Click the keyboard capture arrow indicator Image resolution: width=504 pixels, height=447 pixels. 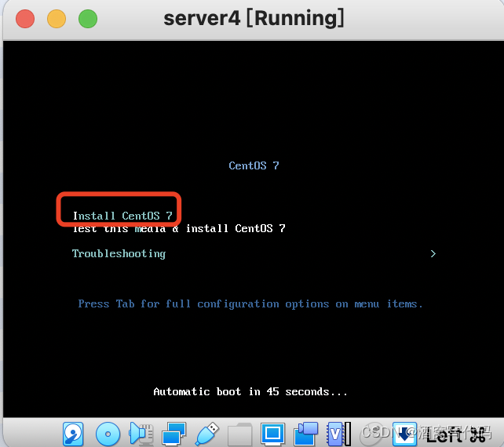point(404,434)
